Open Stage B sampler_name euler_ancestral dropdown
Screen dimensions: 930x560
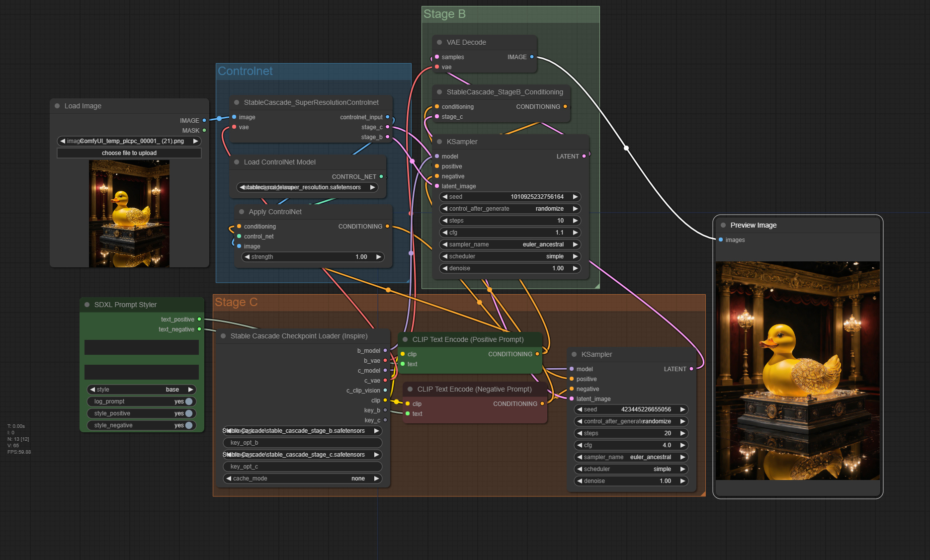pos(510,244)
